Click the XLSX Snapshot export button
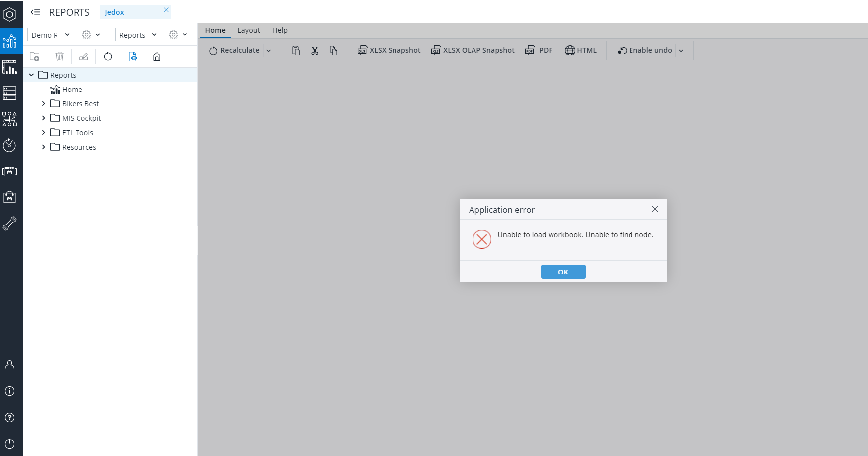This screenshot has width=868, height=456. pos(389,50)
